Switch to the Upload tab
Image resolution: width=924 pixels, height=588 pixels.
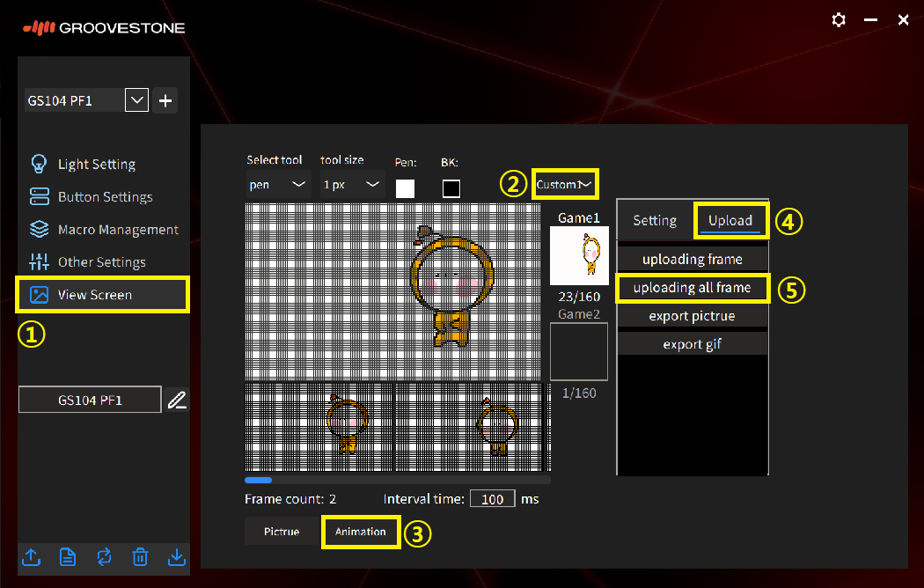coord(730,221)
